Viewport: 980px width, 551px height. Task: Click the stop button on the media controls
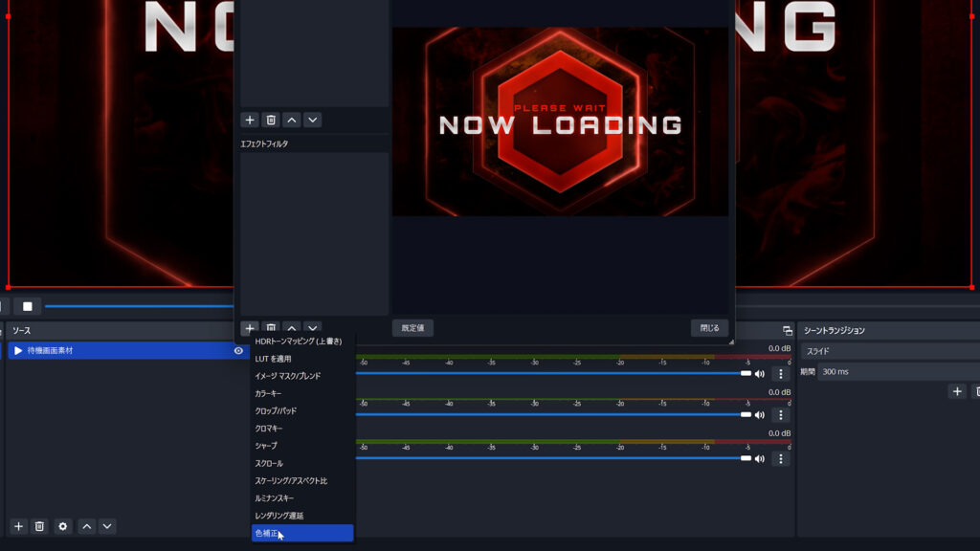pyautogui.click(x=28, y=306)
